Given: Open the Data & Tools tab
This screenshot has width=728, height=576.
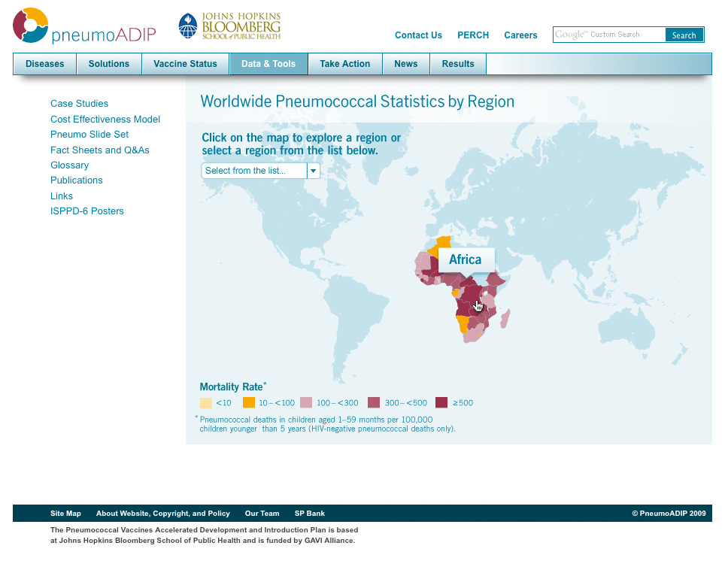Looking at the screenshot, I should point(268,64).
